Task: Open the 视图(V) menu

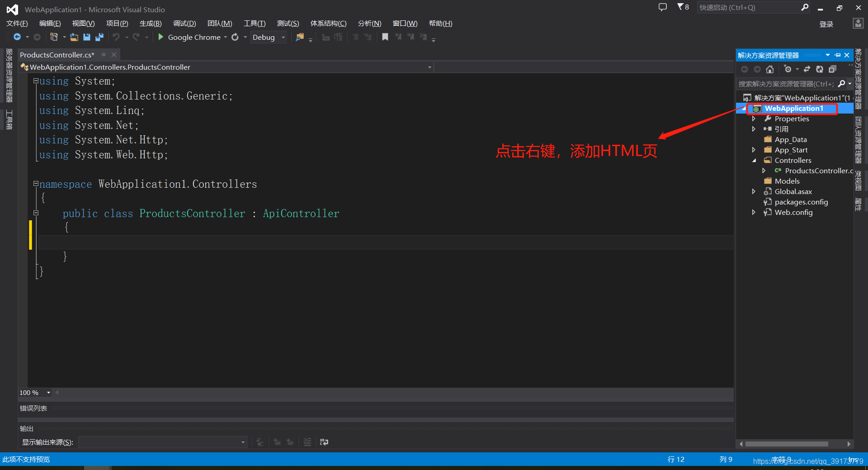Action: click(84, 24)
